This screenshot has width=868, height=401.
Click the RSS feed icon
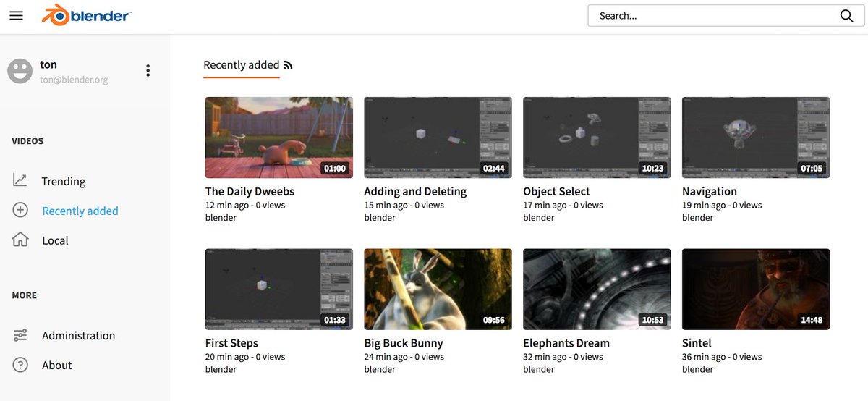pyautogui.click(x=288, y=65)
